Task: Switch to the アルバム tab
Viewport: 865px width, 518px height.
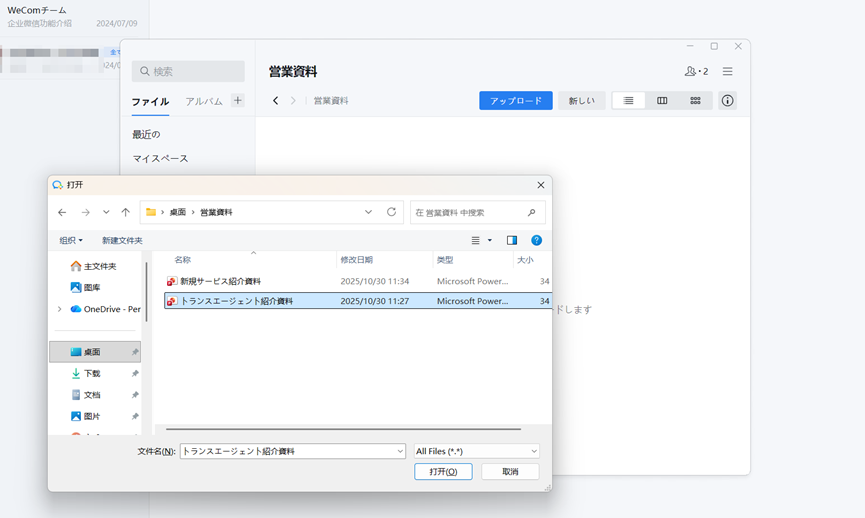Action: pos(204,102)
